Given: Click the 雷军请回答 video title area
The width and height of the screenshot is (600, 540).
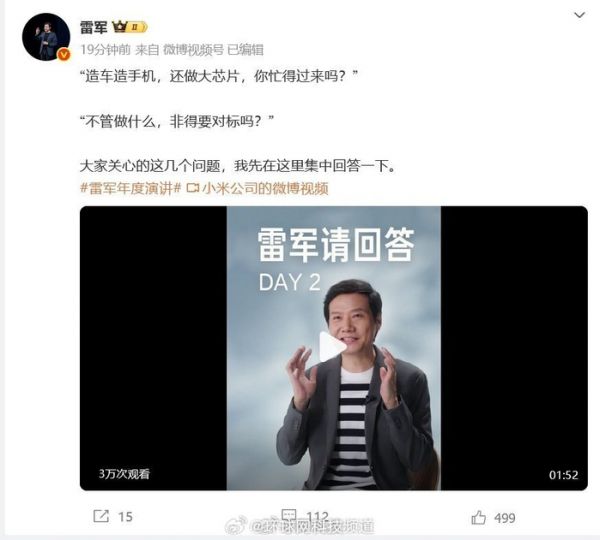Looking at the screenshot, I should pos(336,245).
